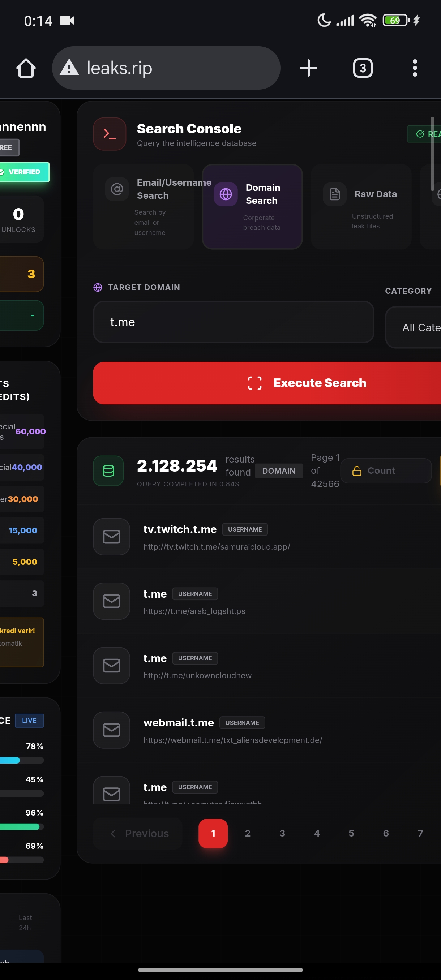Open a new tab with plus icon
Screen dimensions: 441x980
click(308, 68)
